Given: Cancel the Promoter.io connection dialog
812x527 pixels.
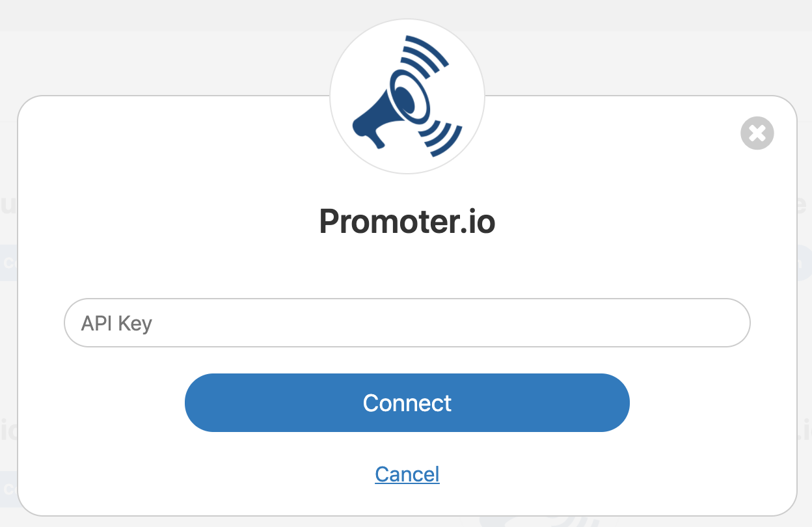Looking at the screenshot, I should pos(407,474).
